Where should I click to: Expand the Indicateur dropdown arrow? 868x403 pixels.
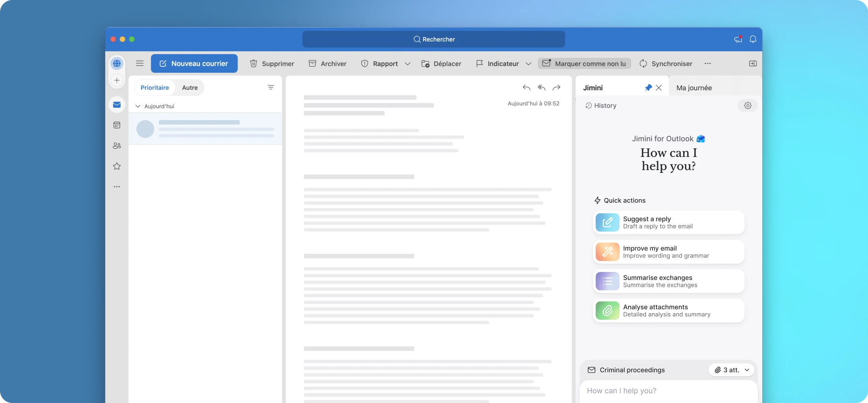click(x=529, y=64)
